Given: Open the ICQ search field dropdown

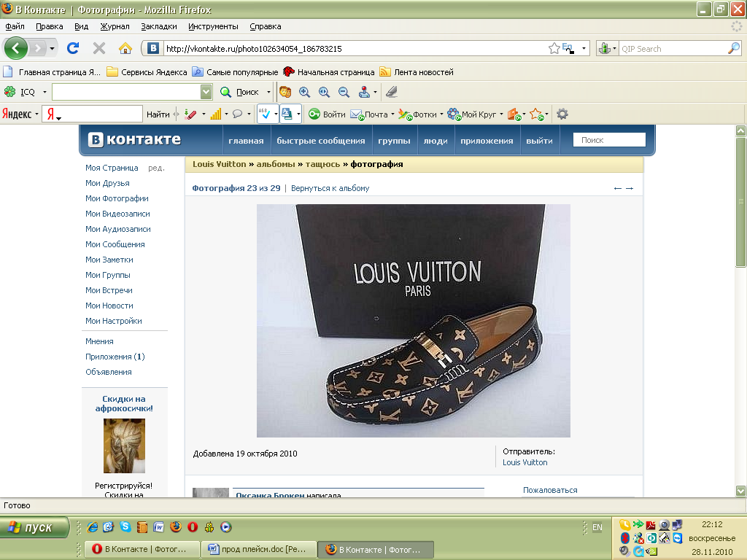Looking at the screenshot, I should click(x=206, y=92).
